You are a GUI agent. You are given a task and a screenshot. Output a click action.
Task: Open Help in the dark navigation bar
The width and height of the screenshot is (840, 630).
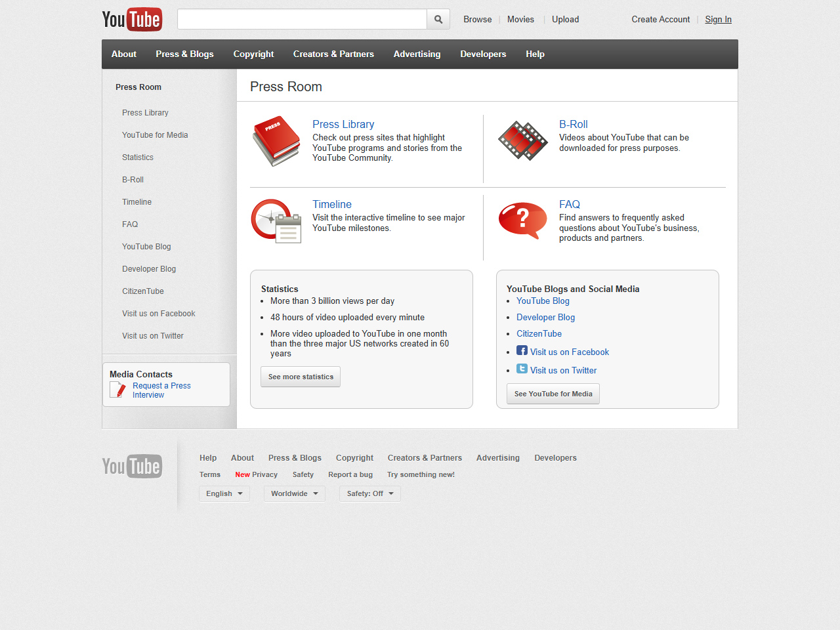[535, 54]
